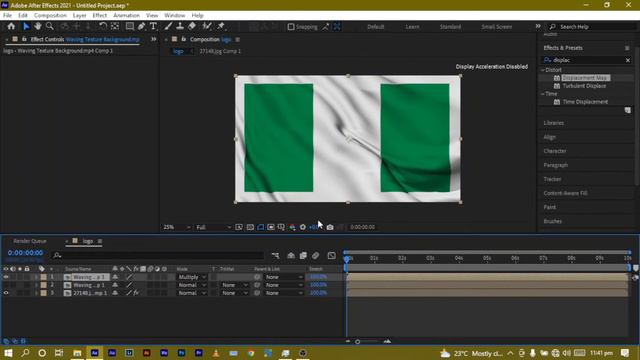The image size is (640, 360).
Task: Select the Zoom magnifier tool
Action: (x=49, y=26)
